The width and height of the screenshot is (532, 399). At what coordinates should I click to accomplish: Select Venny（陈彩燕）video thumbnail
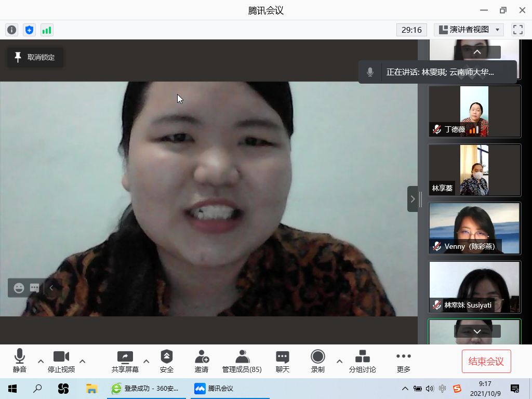pos(474,228)
